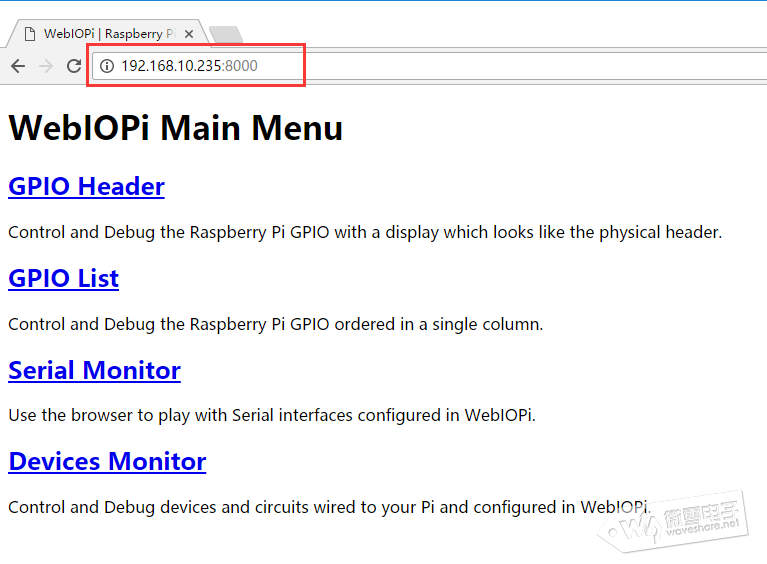Open the Devices Monitor link
The image size is (767, 564).
107,462
